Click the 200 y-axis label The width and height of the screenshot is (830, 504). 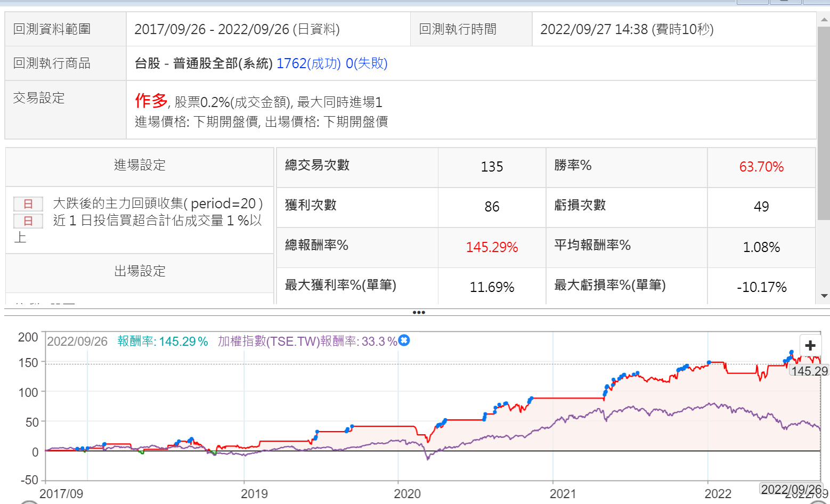28,337
